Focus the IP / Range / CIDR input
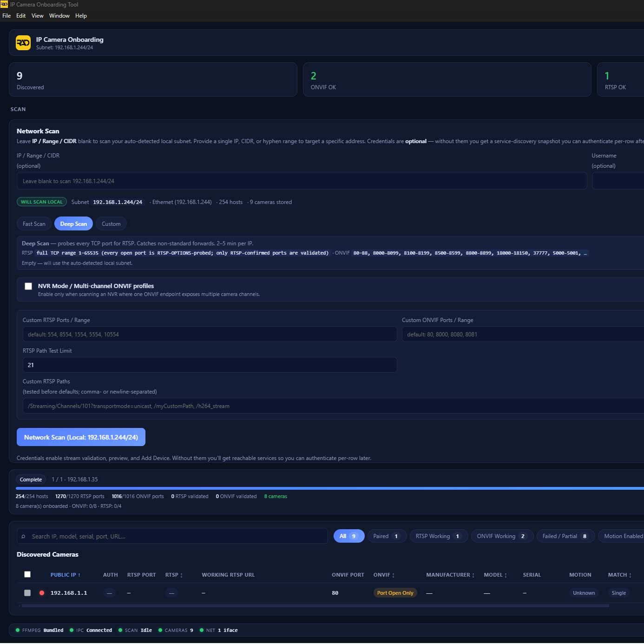 pyautogui.click(x=302, y=181)
